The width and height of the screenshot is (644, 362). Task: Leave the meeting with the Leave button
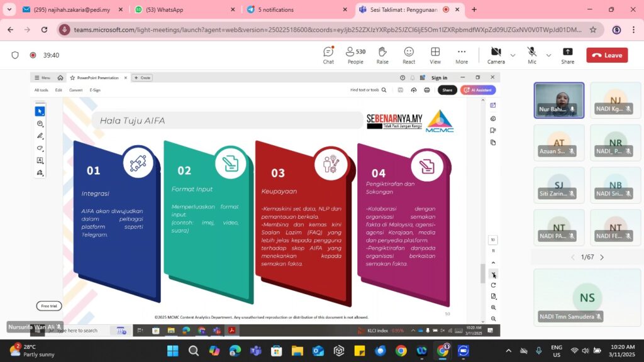click(x=607, y=55)
